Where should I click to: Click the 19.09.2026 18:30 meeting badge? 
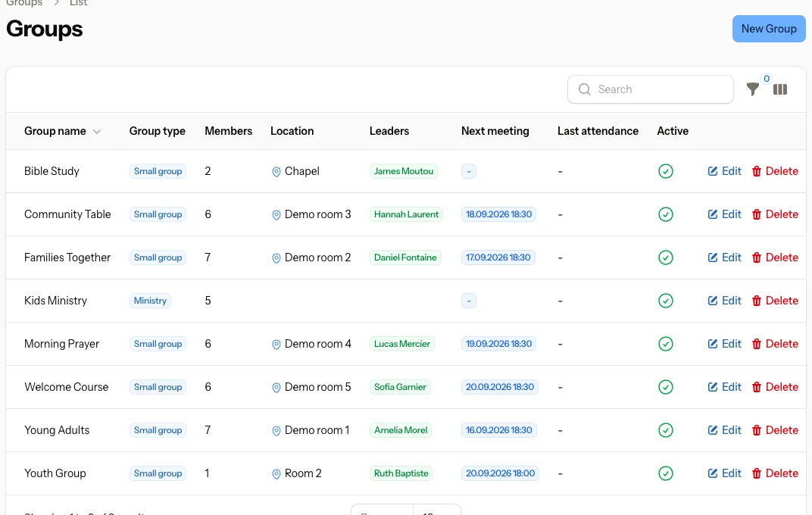tap(498, 344)
